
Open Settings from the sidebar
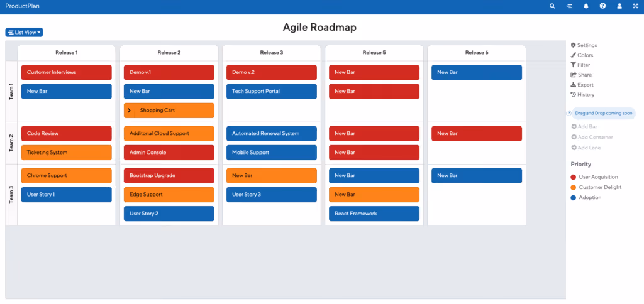click(584, 45)
